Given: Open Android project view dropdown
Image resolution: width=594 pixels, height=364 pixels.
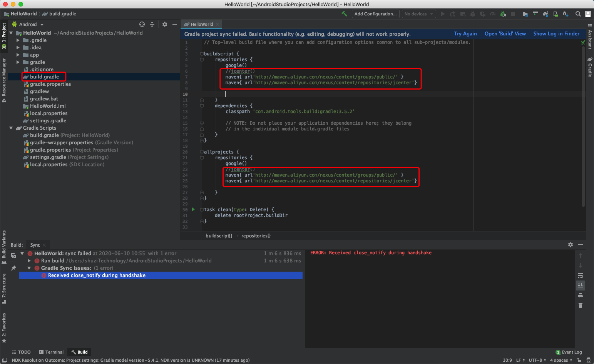Looking at the screenshot, I should click(28, 24).
